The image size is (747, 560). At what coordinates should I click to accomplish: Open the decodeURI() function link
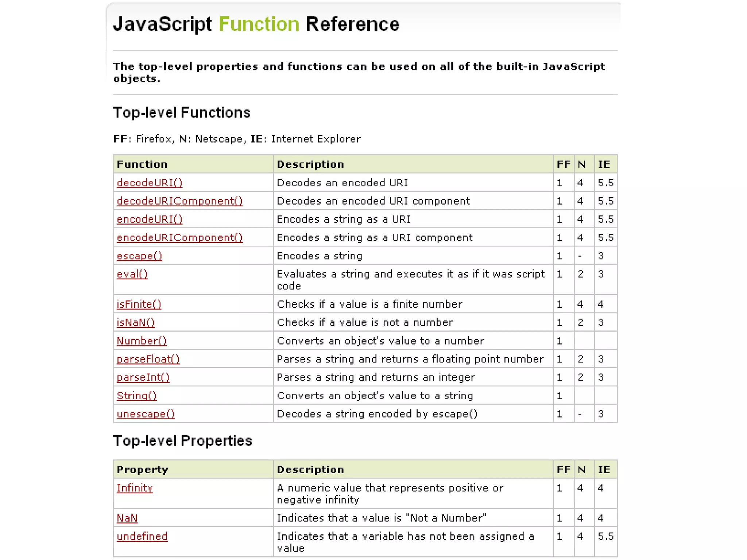(150, 183)
